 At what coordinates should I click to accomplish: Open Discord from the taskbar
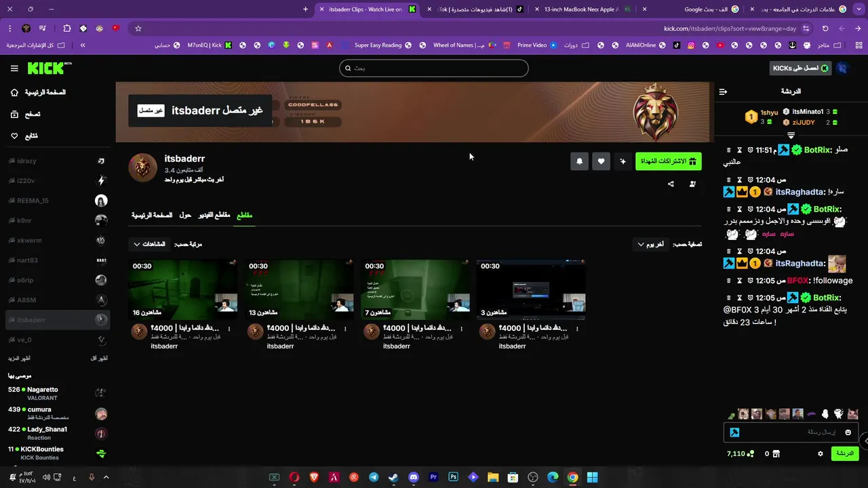(414, 477)
